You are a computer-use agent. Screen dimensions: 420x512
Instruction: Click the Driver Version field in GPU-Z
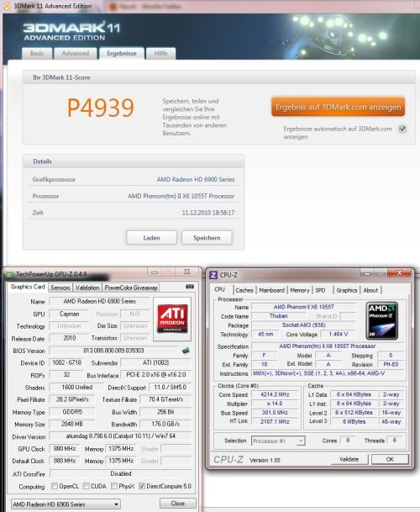coord(120,436)
